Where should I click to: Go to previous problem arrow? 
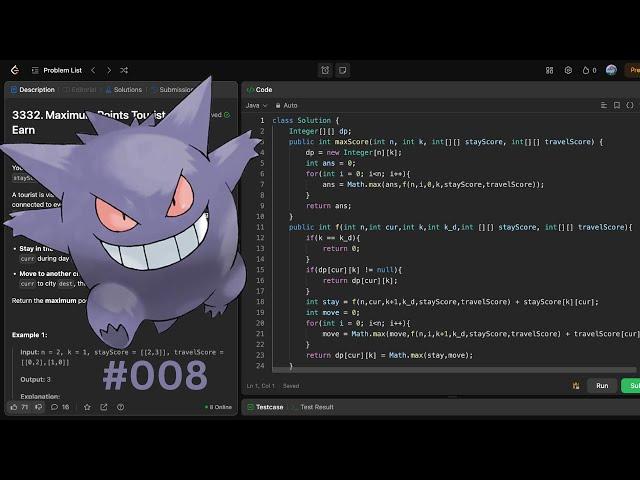[93, 70]
